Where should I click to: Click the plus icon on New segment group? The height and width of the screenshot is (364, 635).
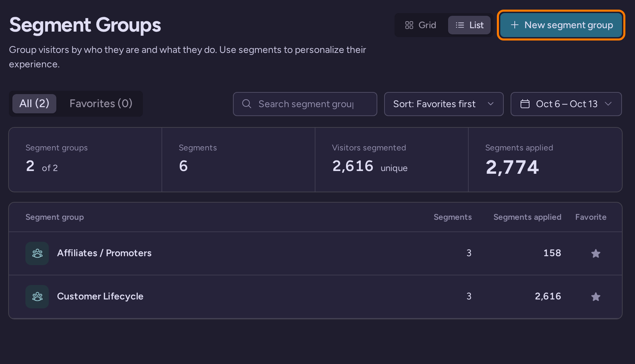(514, 25)
